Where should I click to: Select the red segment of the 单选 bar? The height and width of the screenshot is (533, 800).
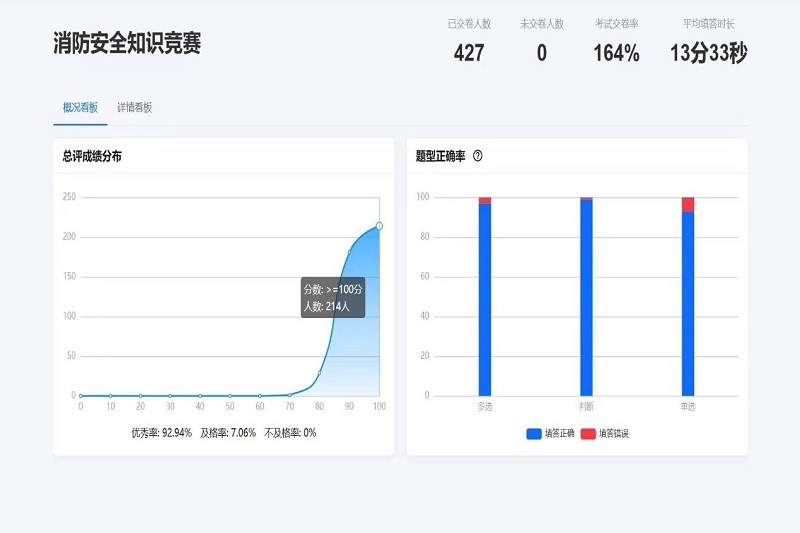click(688, 204)
